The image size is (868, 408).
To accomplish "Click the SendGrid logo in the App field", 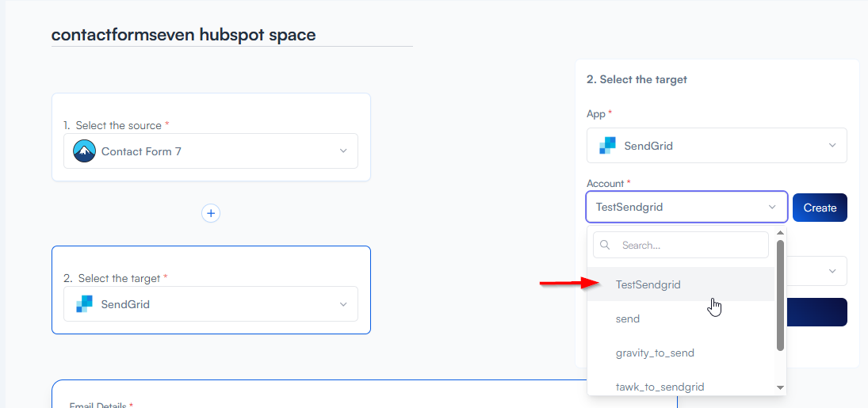I will coord(607,146).
